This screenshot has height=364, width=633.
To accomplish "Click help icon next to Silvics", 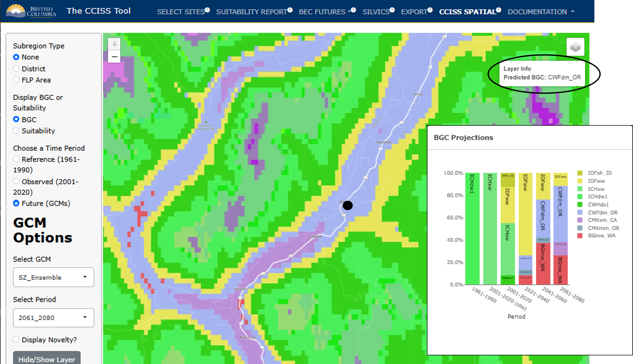I will click(x=392, y=10).
